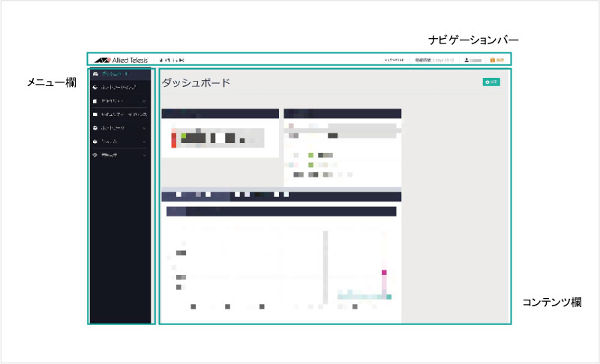Click the ダッシュボード page heading
Screen dimensions: 600x364
click(x=196, y=82)
